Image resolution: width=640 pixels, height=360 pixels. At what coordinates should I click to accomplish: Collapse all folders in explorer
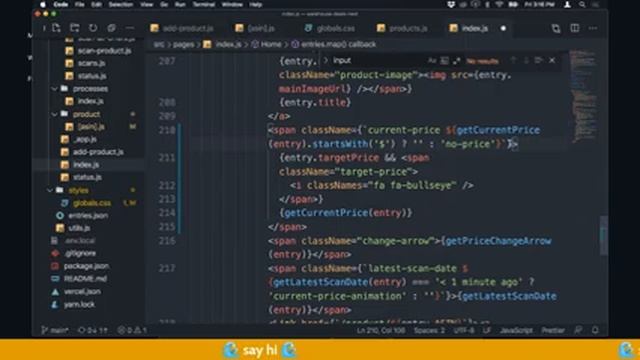click(x=111, y=28)
